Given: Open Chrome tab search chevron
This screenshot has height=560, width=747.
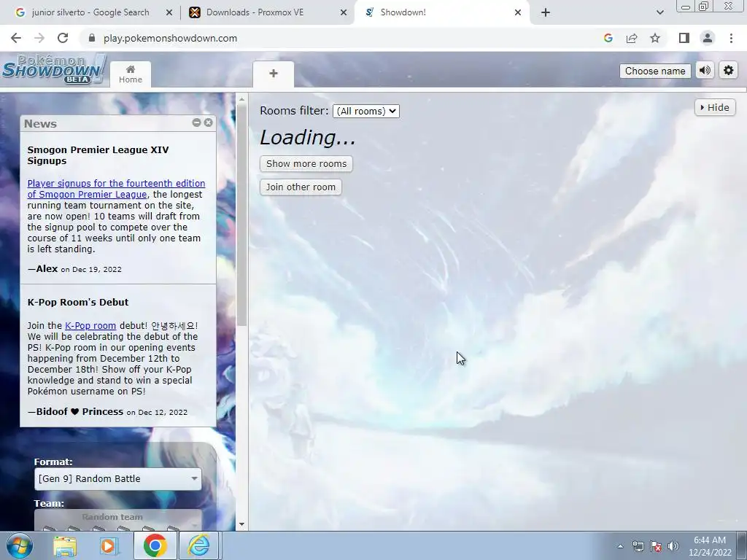Looking at the screenshot, I should 659,12.
